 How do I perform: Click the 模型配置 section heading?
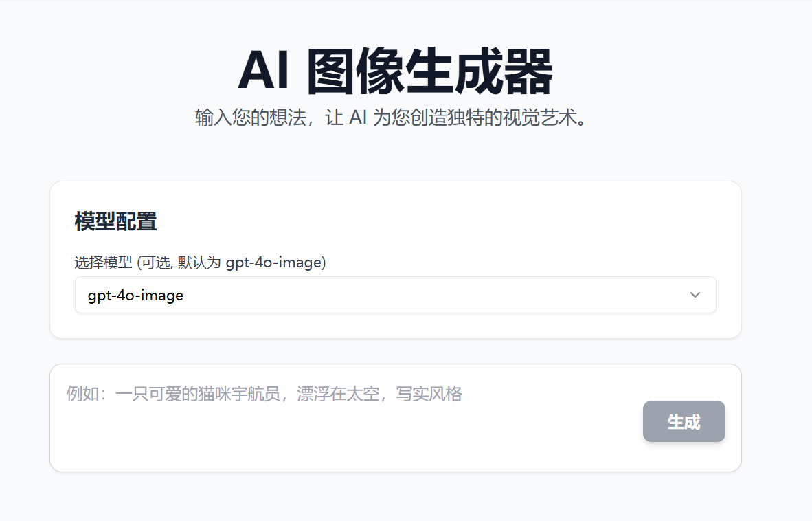115,221
